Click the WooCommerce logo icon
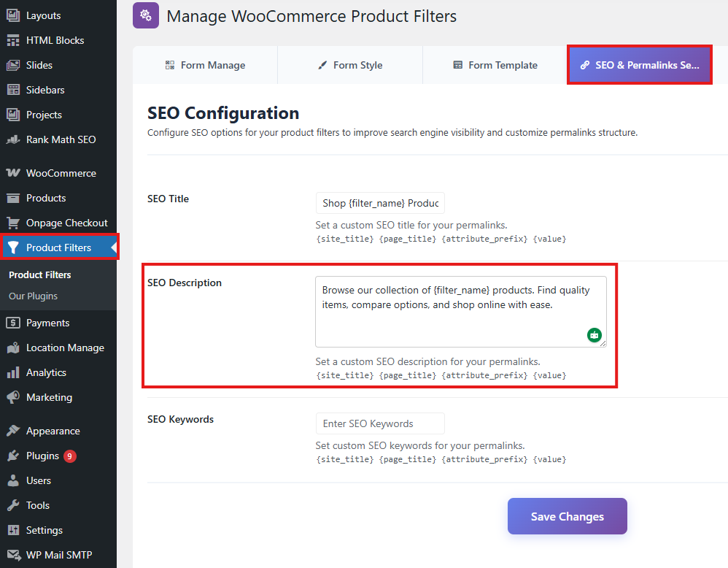This screenshot has height=568, width=728. 13,173
